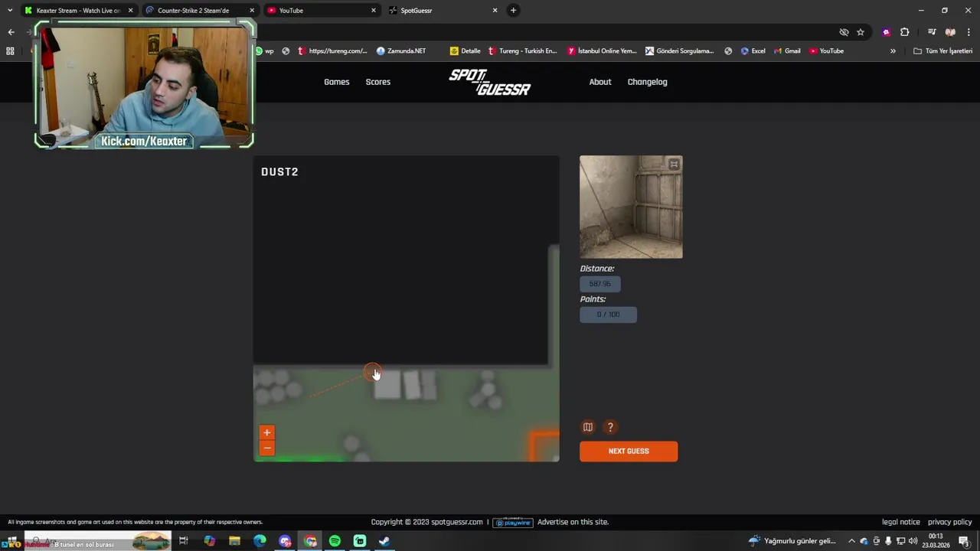Image resolution: width=980 pixels, height=551 pixels.
Task: Open the Chrome apps grid icon
Action: [x=10, y=51]
